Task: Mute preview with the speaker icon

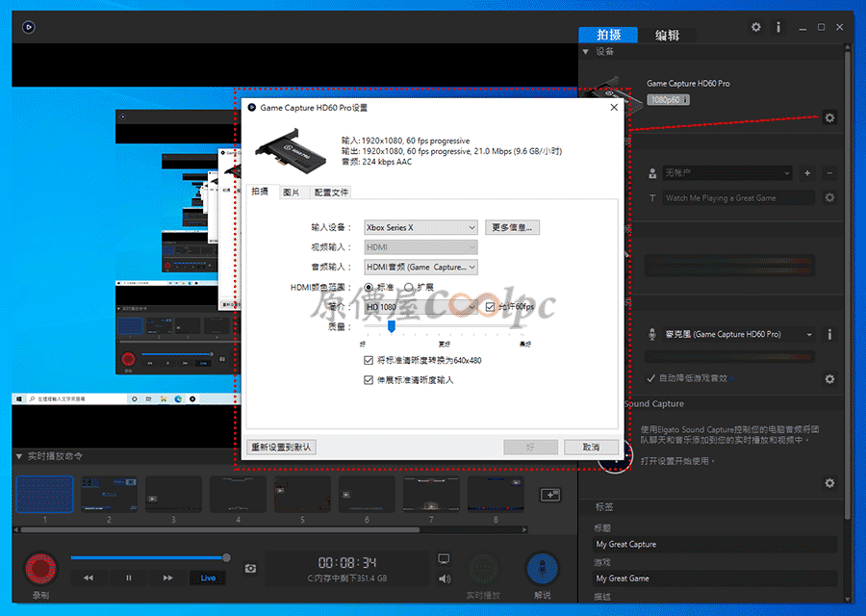Action: [444, 579]
